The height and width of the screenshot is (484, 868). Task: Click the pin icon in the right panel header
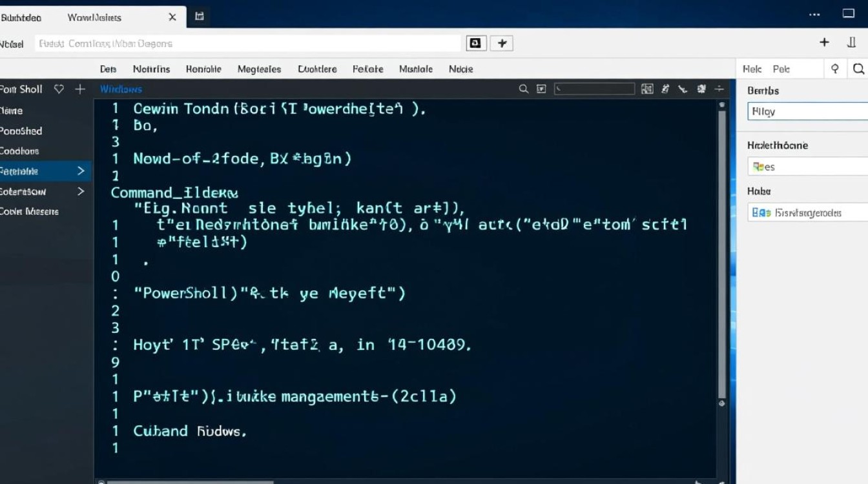835,68
